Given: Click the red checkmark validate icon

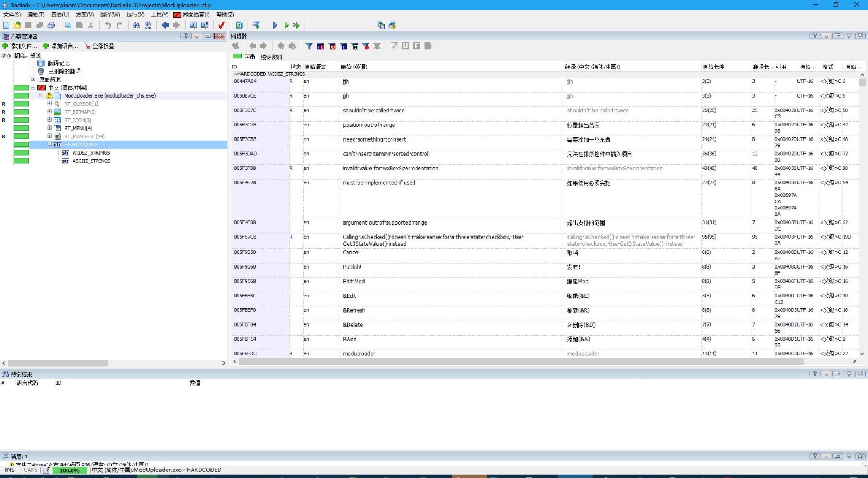Looking at the screenshot, I should click(x=221, y=25).
